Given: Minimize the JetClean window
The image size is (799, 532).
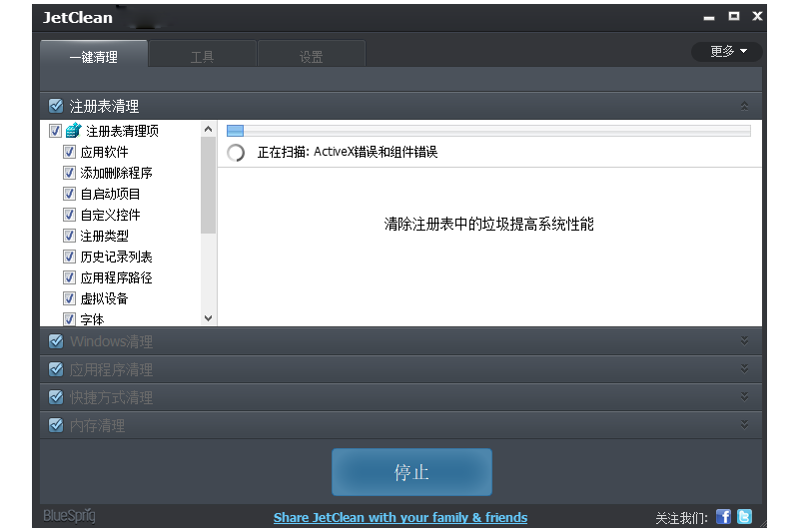Looking at the screenshot, I should coord(709,18).
